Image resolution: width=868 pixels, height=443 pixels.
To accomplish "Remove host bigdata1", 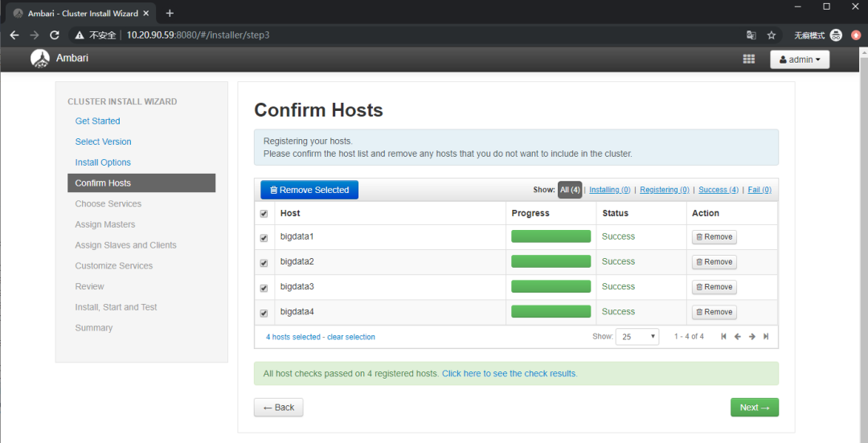I will (714, 237).
